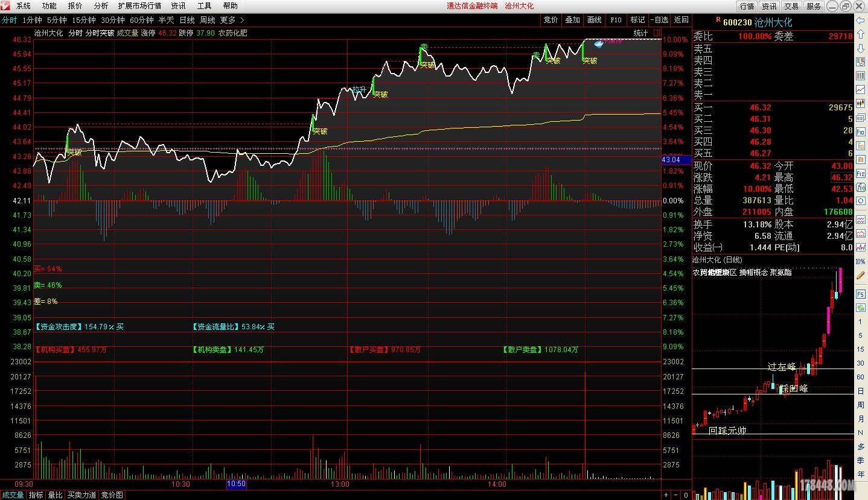Switch to 1分钟 period tab

32,20
